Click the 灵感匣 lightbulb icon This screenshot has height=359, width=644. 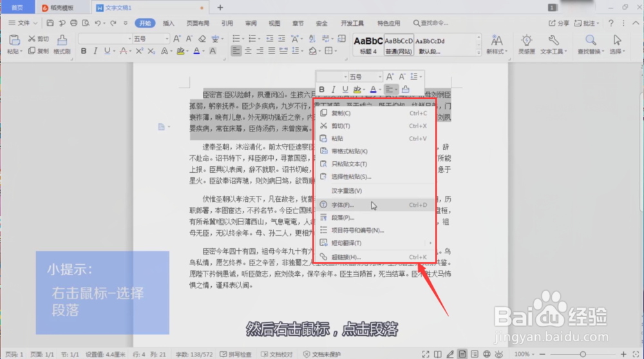526,41
